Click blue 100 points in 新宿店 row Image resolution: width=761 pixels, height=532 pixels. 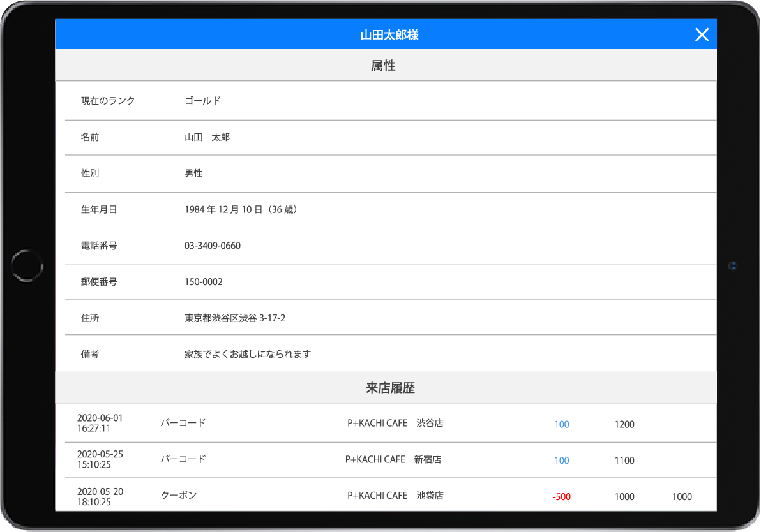pyautogui.click(x=562, y=461)
